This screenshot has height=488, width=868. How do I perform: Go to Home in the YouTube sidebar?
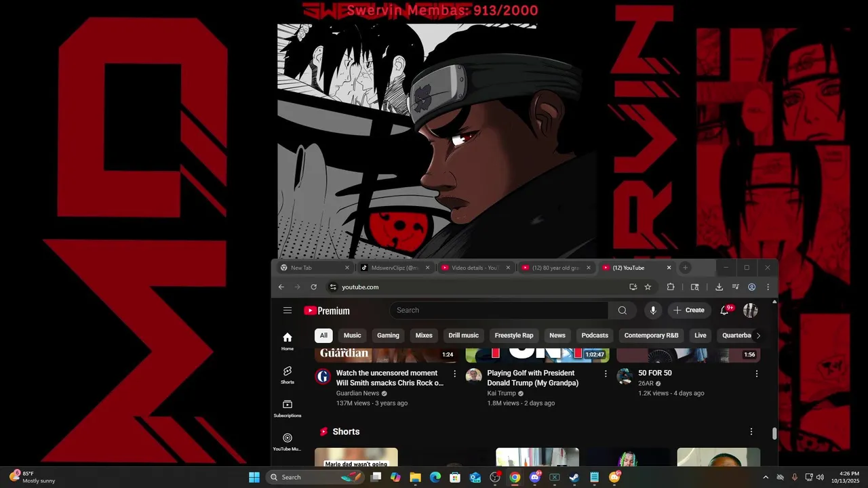[x=288, y=342]
